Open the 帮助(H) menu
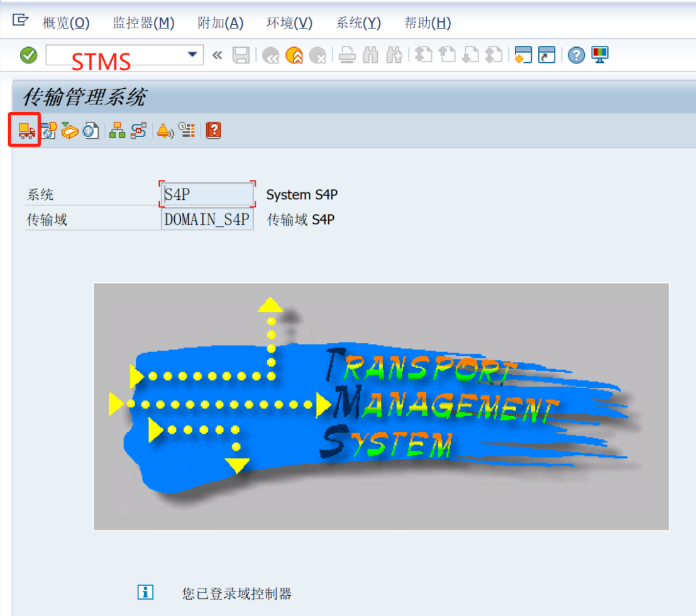 pos(428,23)
